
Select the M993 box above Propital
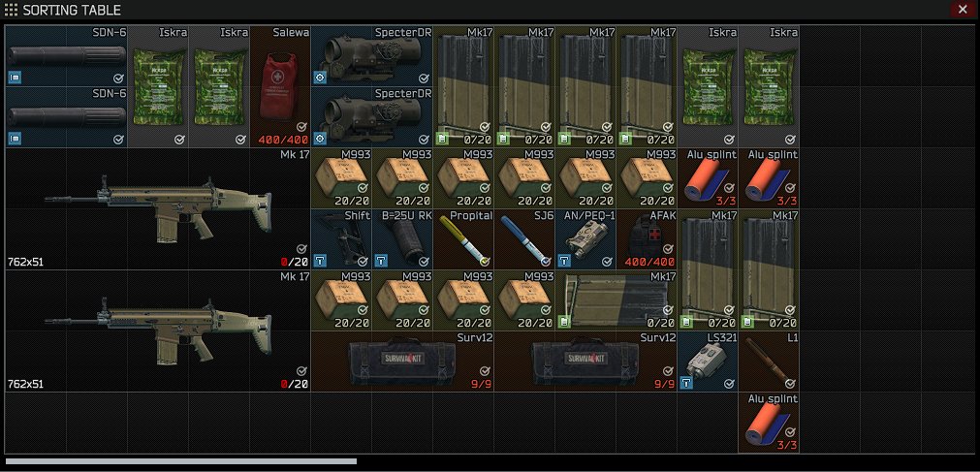(x=463, y=178)
